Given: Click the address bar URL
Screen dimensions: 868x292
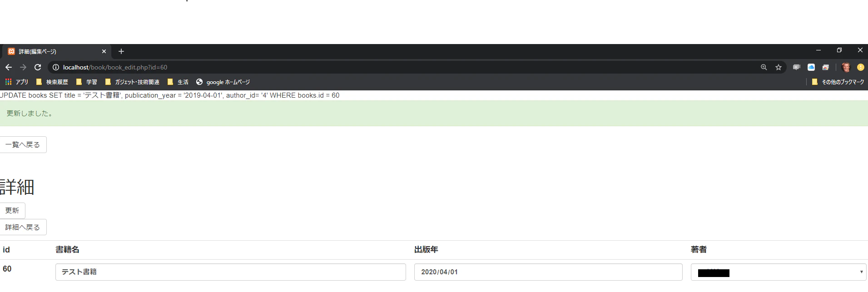Looking at the screenshot, I should coord(115,67).
